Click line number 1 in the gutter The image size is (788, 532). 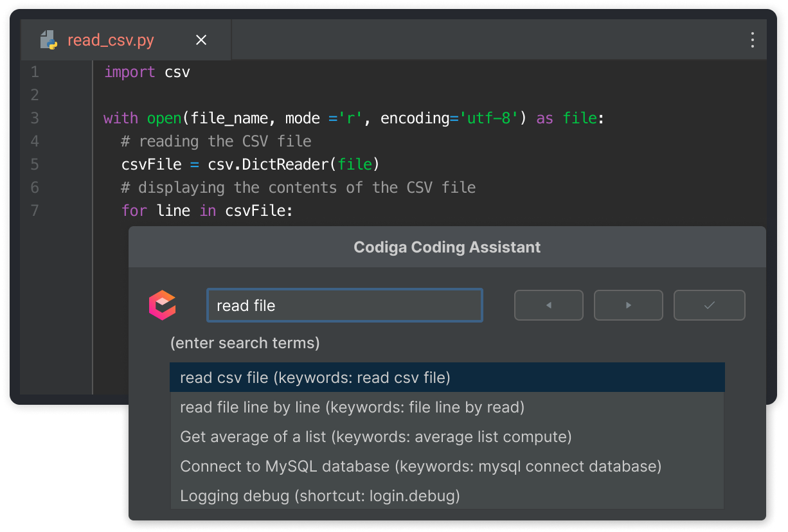[x=35, y=72]
